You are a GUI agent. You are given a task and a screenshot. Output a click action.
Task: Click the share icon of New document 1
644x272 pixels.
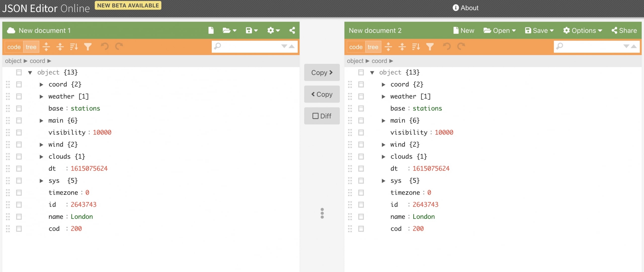tap(292, 30)
